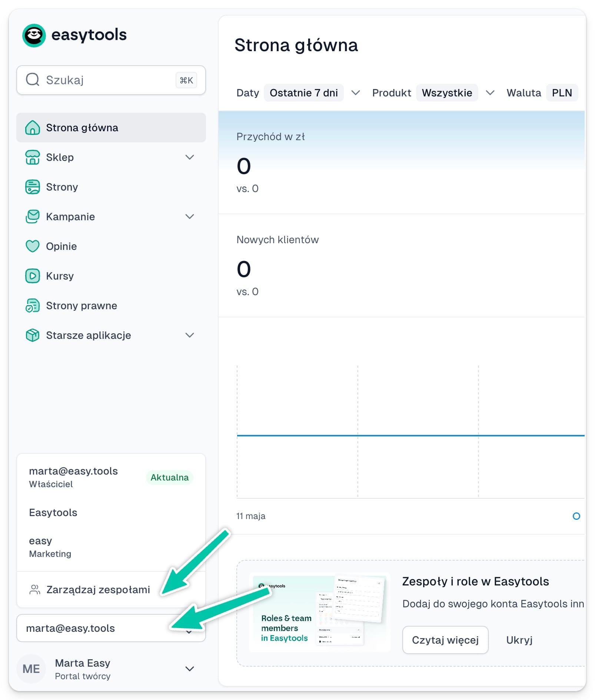Image resolution: width=595 pixels, height=700 pixels.
Task: Click the play icon next to Kursy
Action: (x=33, y=276)
